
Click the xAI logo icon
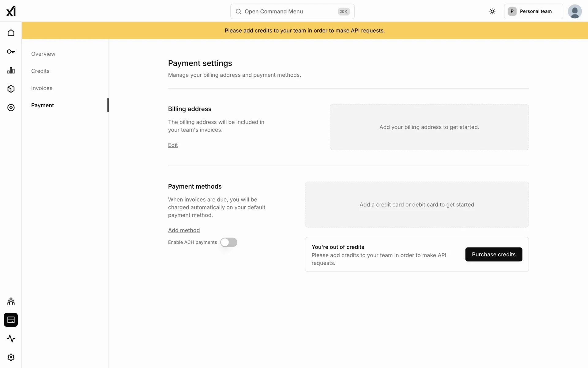[x=11, y=11]
